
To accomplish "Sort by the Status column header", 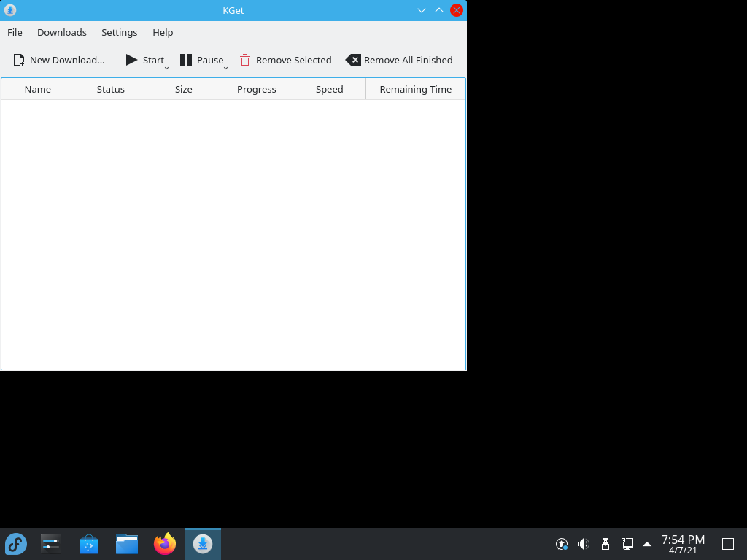I will tap(111, 89).
